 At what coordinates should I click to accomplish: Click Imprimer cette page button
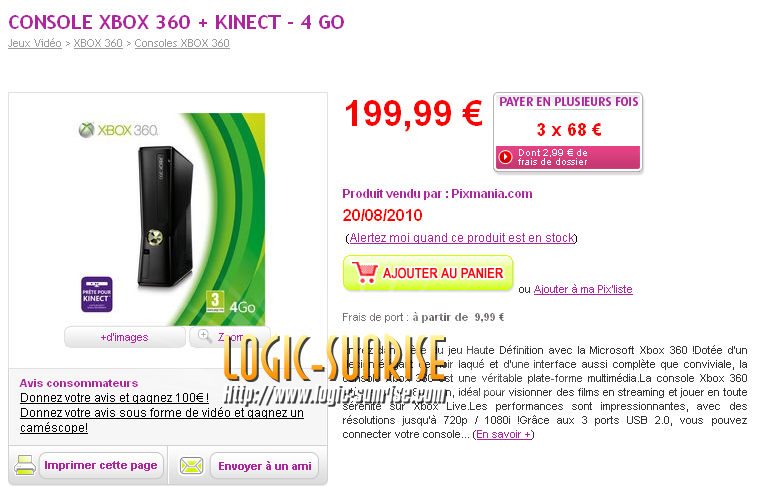coord(101,465)
